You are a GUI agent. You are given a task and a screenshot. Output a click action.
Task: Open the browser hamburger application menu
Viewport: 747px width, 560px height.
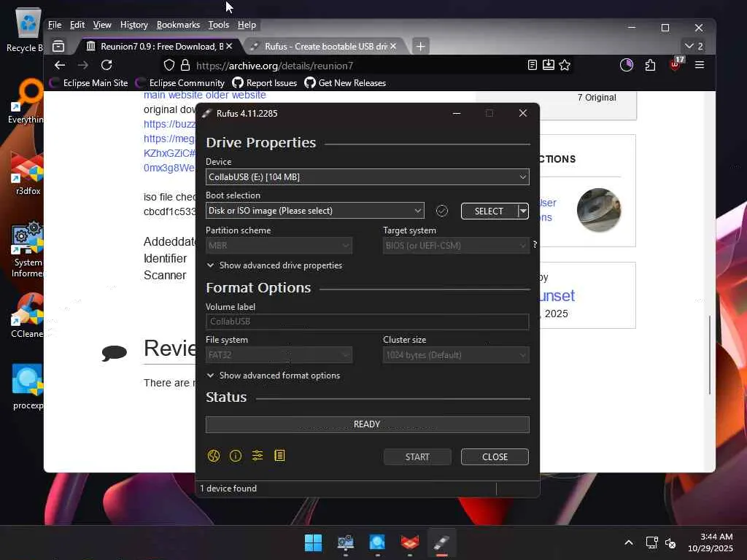700,65
